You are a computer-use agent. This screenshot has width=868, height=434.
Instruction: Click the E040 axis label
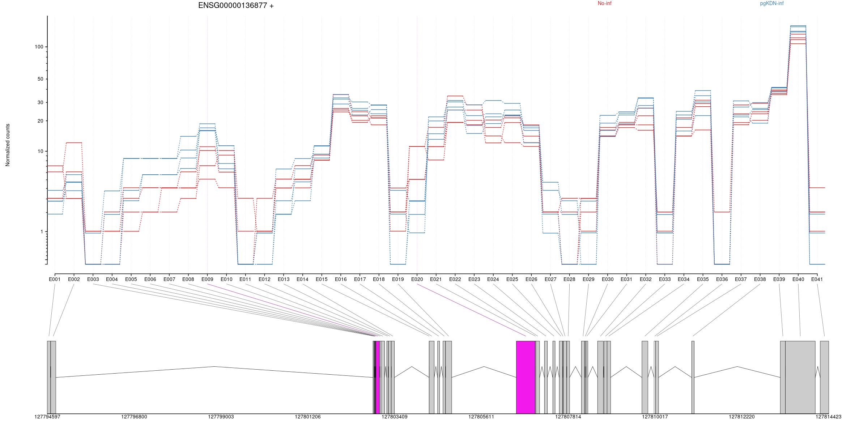pyautogui.click(x=798, y=280)
